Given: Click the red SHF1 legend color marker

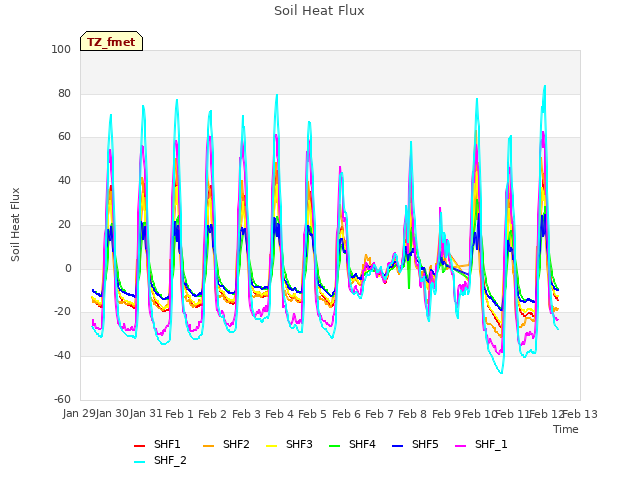Looking at the screenshot, I should pos(140,446).
